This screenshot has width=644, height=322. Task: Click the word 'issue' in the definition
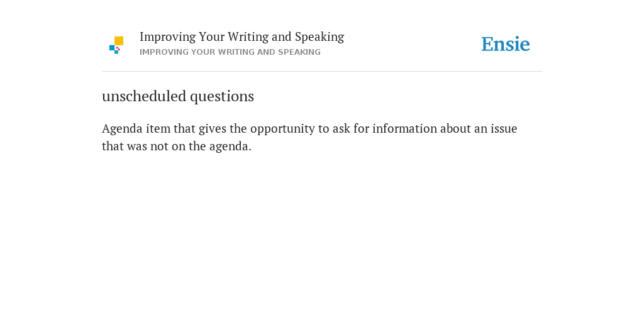pyautogui.click(x=504, y=128)
